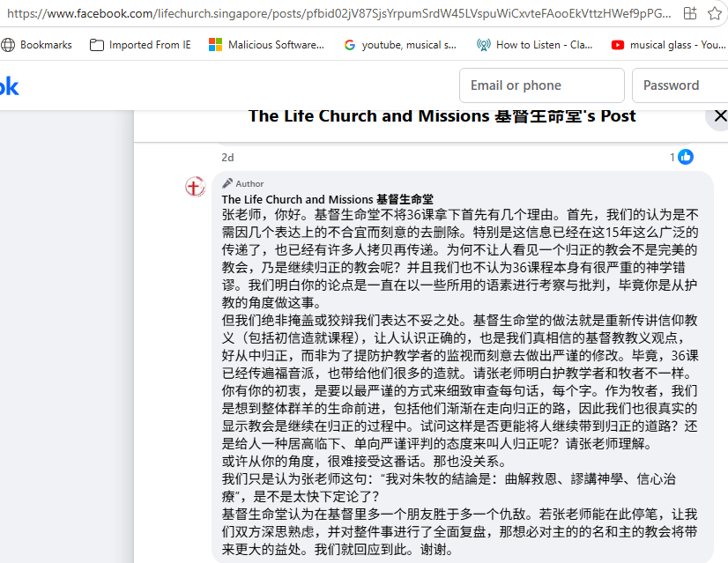Open musical glass YouTube bookmark
The width and height of the screenshot is (728, 563).
pos(669,45)
